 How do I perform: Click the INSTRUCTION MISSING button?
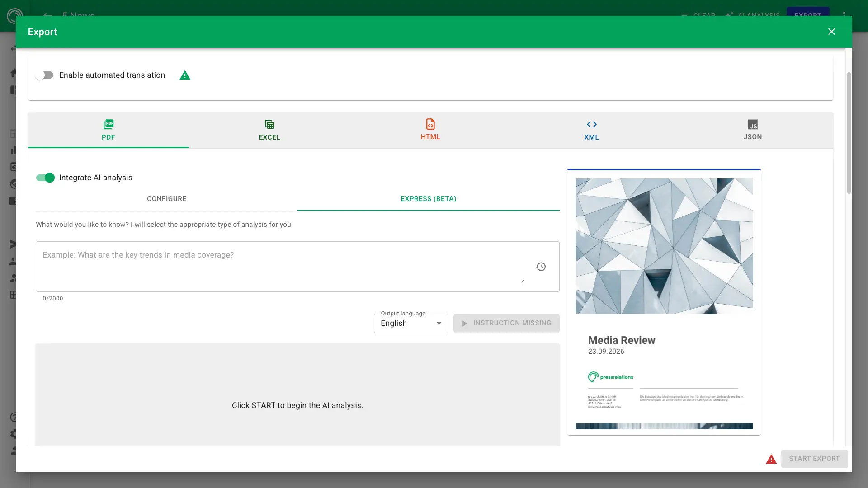(506, 323)
